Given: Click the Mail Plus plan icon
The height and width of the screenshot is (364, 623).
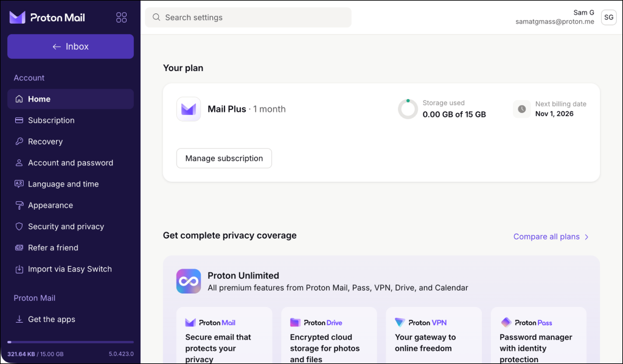Looking at the screenshot, I should pos(189,109).
